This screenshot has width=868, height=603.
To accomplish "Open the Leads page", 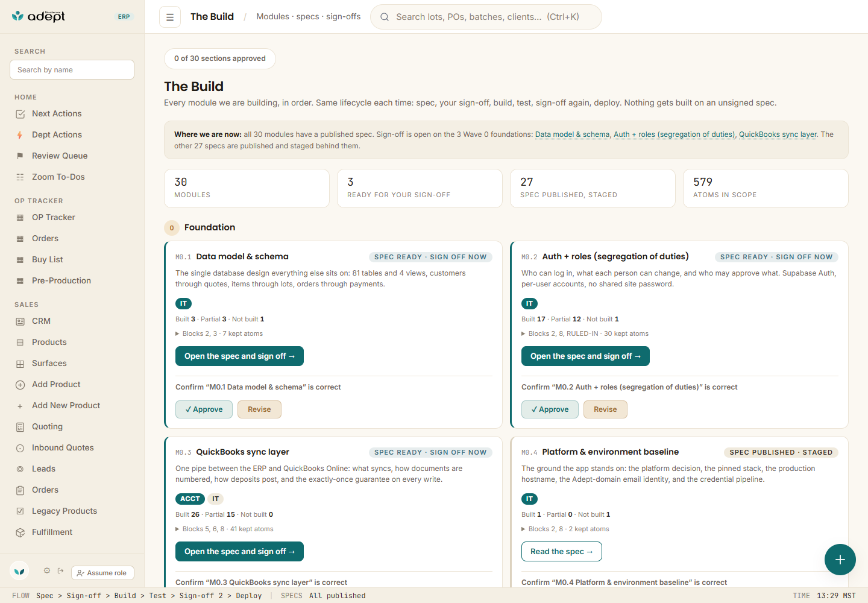I will [x=43, y=469].
